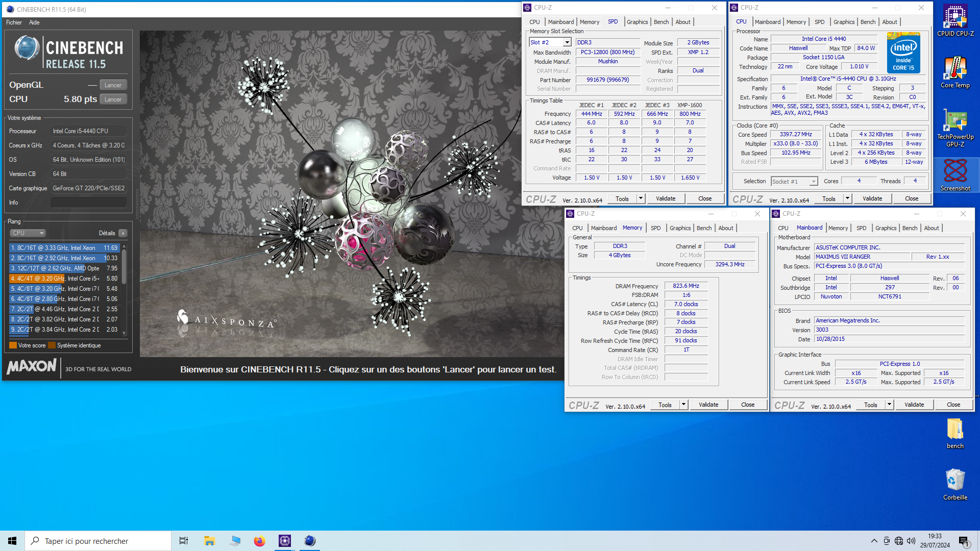
Task: Open SPD tab in Memory window
Action: [655, 228]
